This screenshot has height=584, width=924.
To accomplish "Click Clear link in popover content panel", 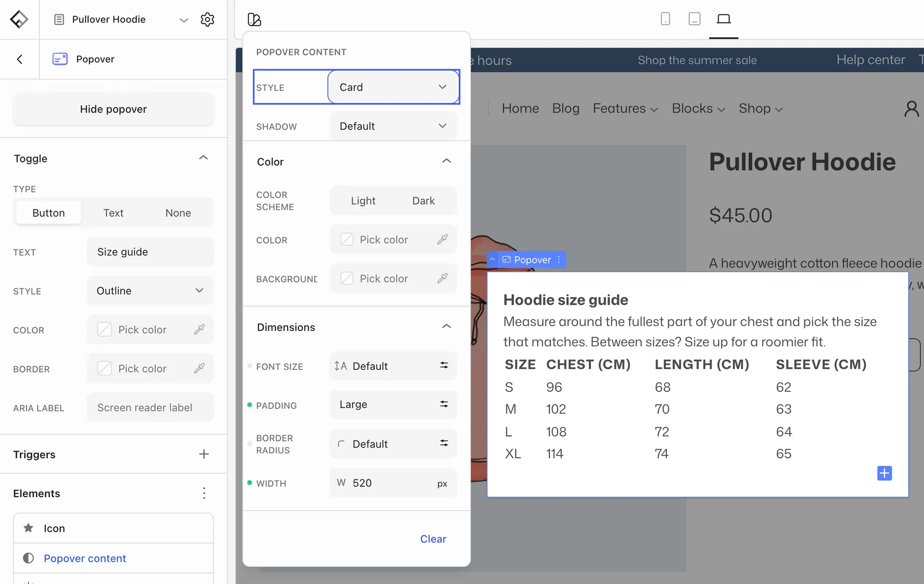I will (433, 539).
